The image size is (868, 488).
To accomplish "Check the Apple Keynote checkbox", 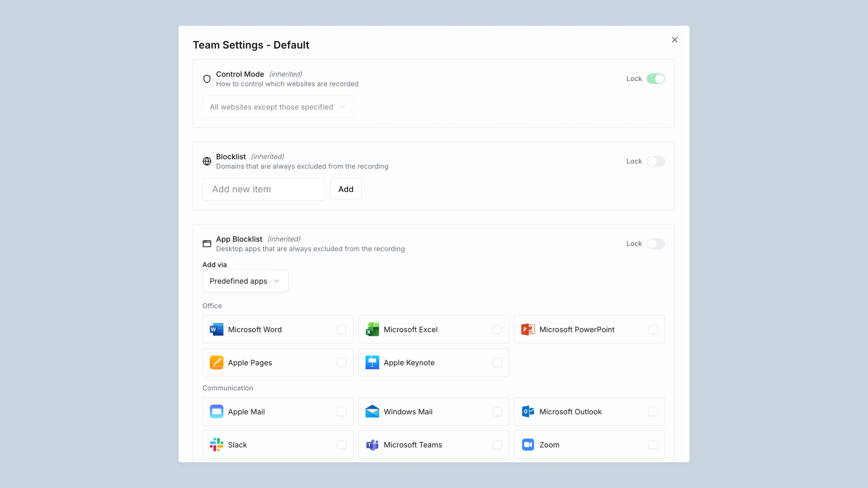I will point(497,362).
